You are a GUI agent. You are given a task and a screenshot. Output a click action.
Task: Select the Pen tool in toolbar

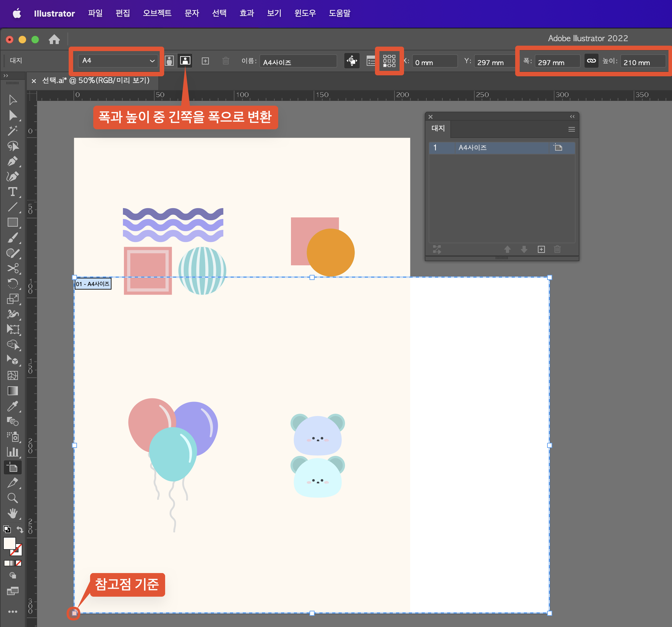coord(13,161)
